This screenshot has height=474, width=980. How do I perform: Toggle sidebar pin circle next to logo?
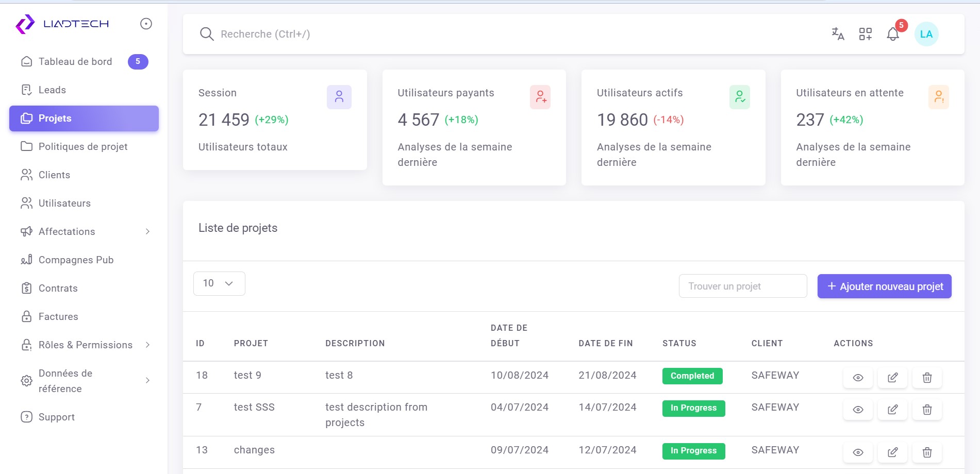click(x=146, y=24)
